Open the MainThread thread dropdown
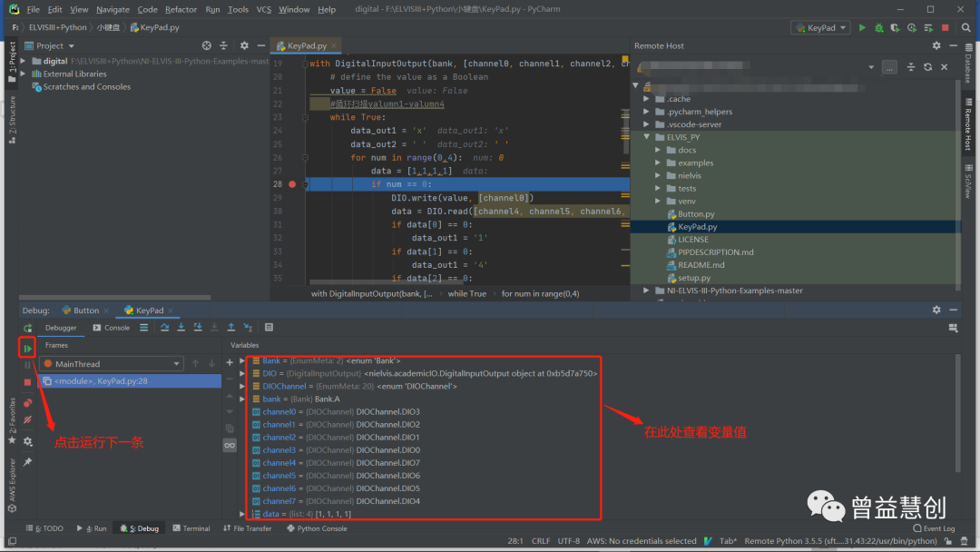 (x=112, y=364)
